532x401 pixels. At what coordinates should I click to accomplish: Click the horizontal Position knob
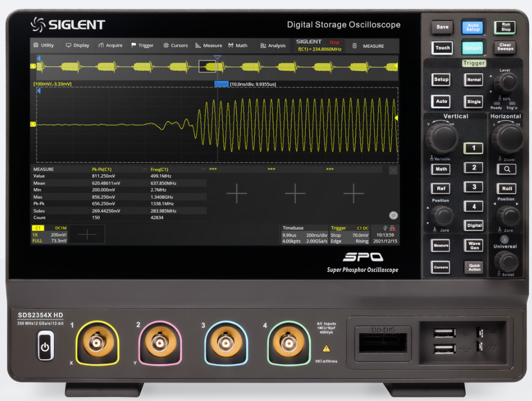[x=508, y=216]
